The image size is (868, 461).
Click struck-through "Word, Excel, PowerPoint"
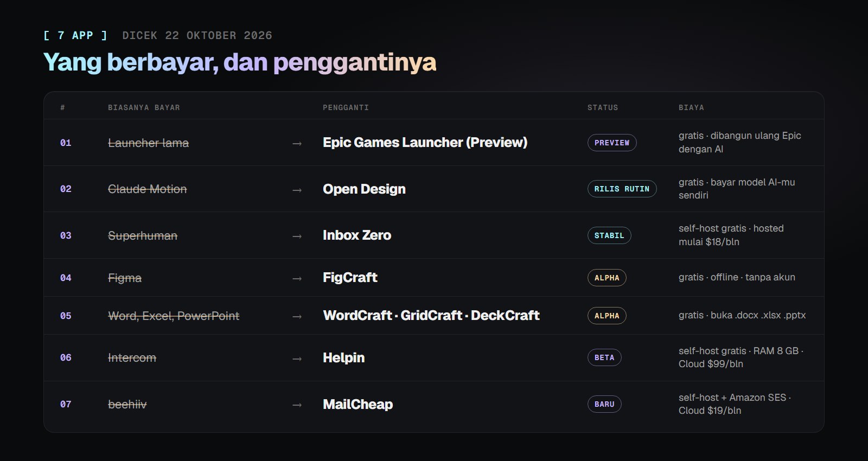(174, 316)
